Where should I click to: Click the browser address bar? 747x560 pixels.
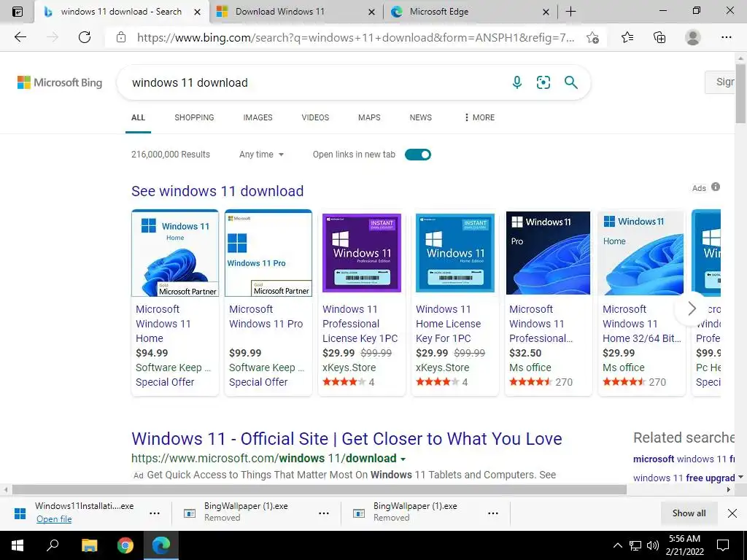pos(355,37)
